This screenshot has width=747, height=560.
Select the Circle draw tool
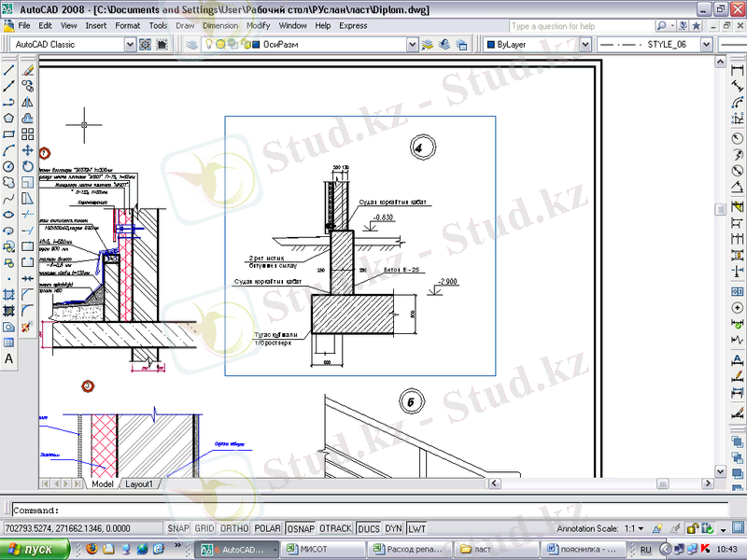click(x=8, y=166)
